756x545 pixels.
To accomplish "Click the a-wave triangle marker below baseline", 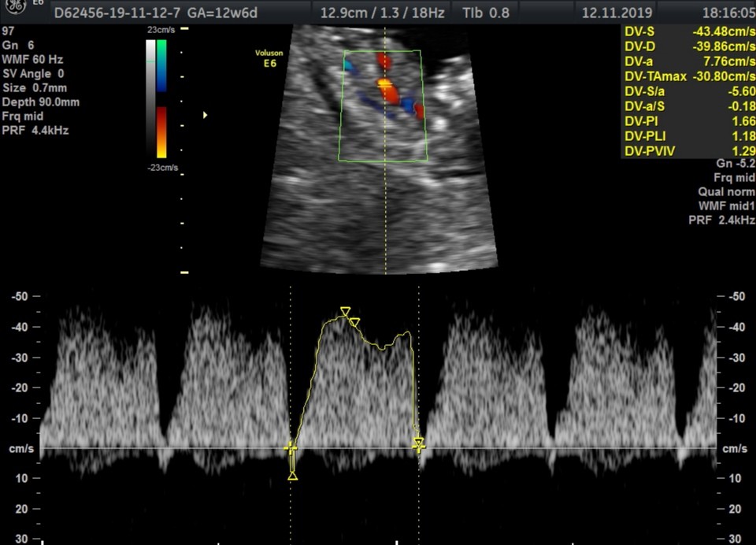I will [293, 476].
